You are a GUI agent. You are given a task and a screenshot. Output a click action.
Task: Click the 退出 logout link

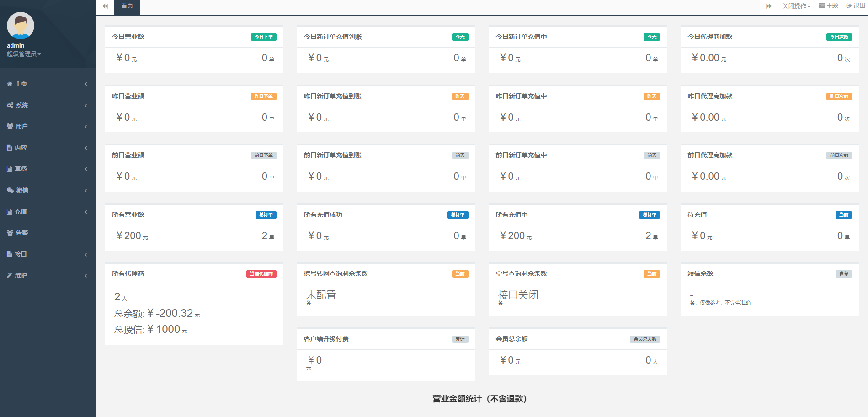(x=855, y=6)
